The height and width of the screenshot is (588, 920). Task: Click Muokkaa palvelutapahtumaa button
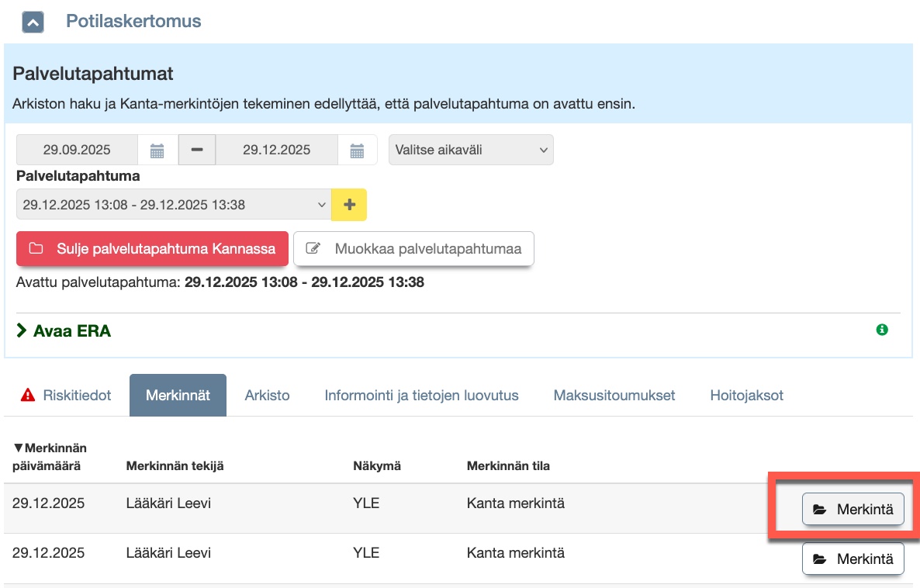(413, 249)
